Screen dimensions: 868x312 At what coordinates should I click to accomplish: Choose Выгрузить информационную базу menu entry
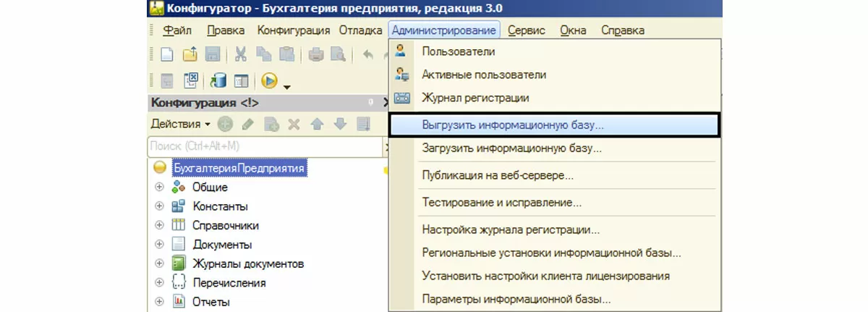512,125
